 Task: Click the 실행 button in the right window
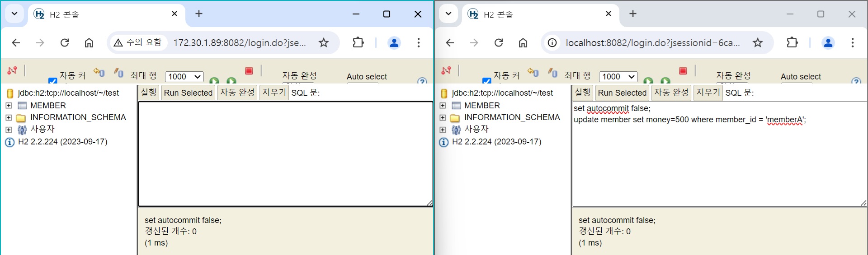click(583, 93)
